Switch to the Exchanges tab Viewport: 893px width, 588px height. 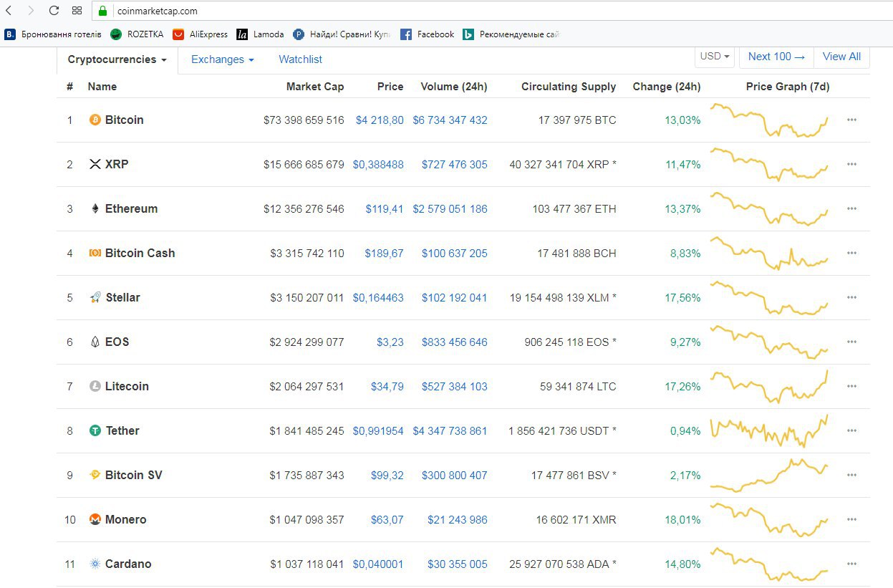tap(223, 59)
